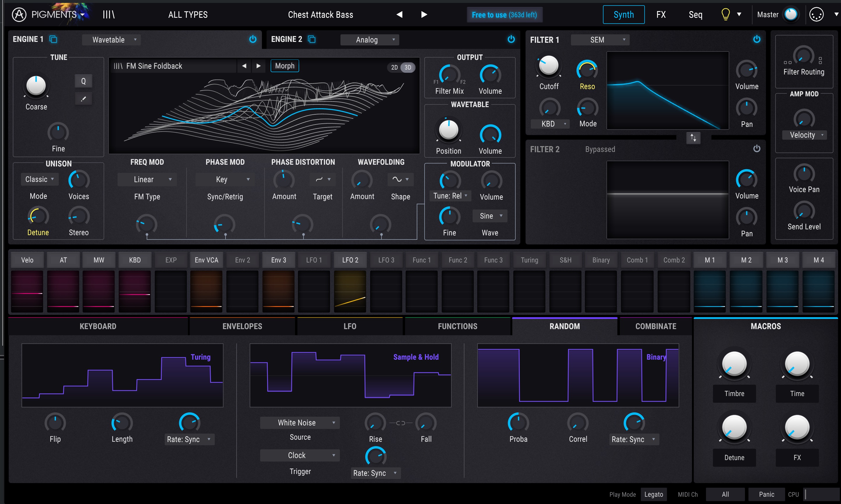
Task: Go to next preset arrow
Action: click(x=424, y=15)
